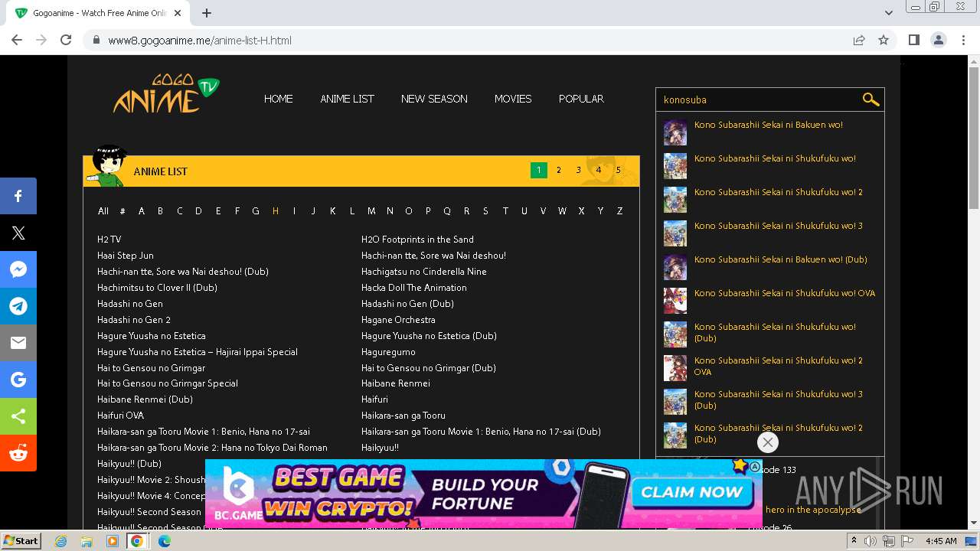Viewport: 980px width, 551px height.
Task: Open a new browser tab
Action: tap(207, 13)
